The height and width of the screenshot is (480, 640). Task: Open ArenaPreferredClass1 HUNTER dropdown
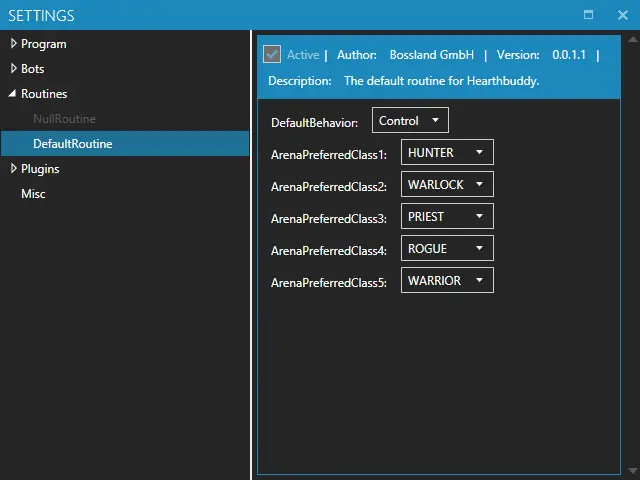(446, 153)
